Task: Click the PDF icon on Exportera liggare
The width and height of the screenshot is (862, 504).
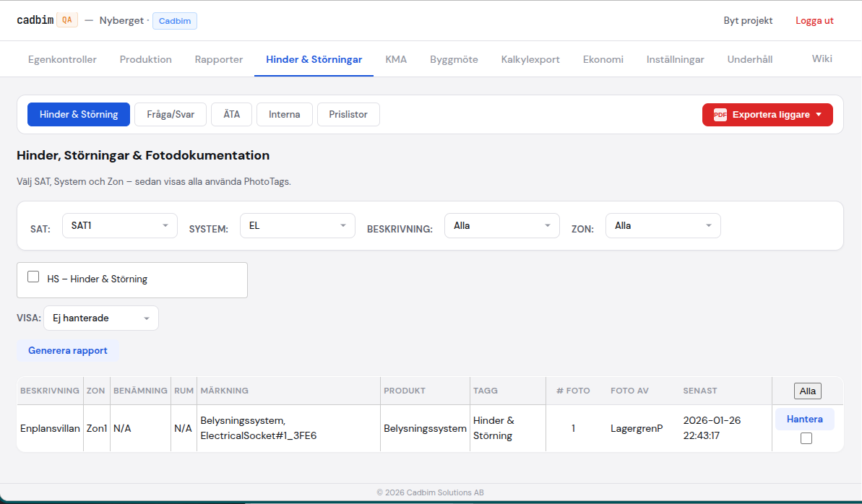Action: pos(720,115)
